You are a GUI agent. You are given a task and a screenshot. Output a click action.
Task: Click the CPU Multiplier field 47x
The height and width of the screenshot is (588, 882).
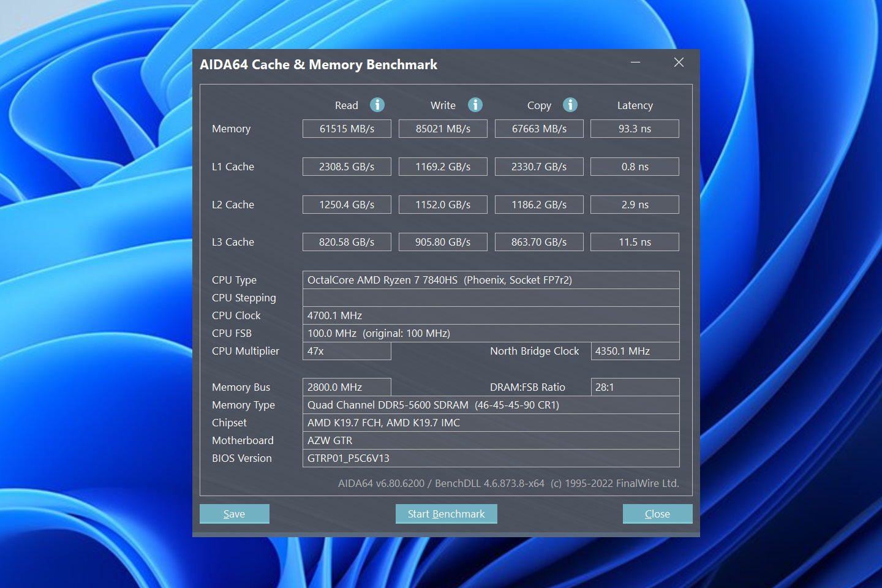tap(347, 351)
